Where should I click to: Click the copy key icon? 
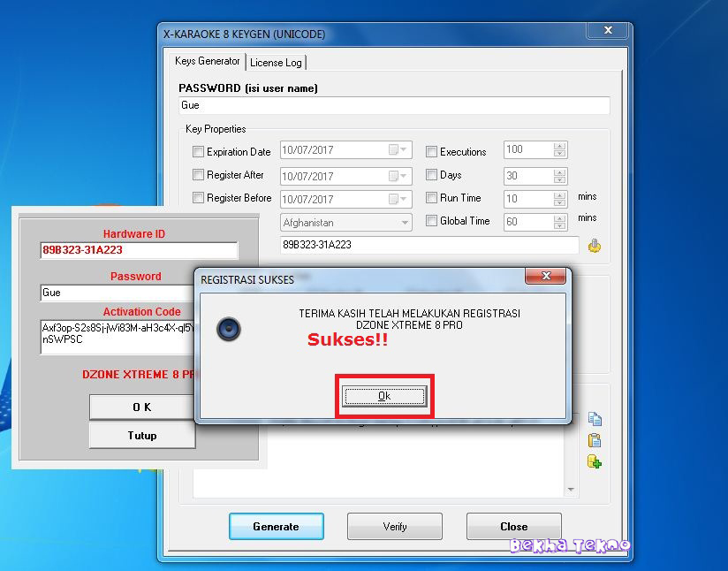(595, 419)
